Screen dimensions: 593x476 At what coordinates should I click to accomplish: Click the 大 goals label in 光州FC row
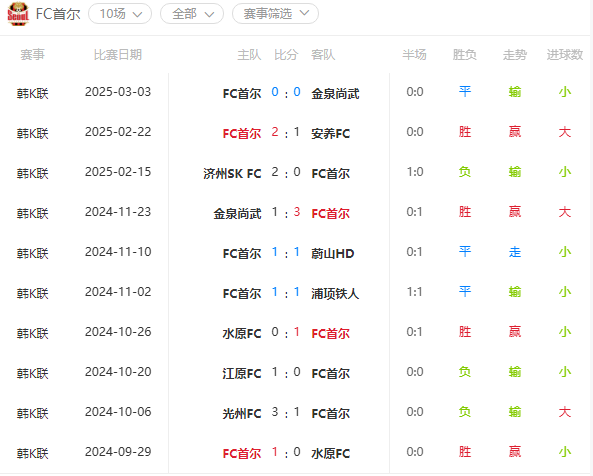[x=565, y=412]
